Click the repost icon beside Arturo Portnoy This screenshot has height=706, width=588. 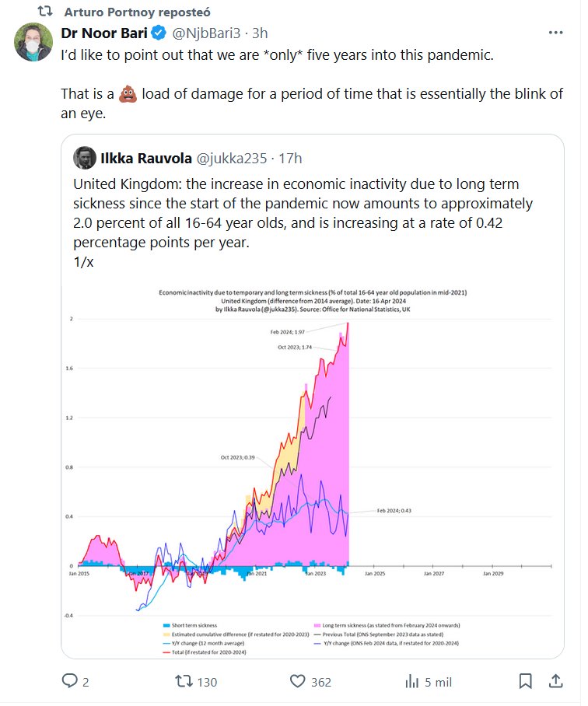click(45, 12)
